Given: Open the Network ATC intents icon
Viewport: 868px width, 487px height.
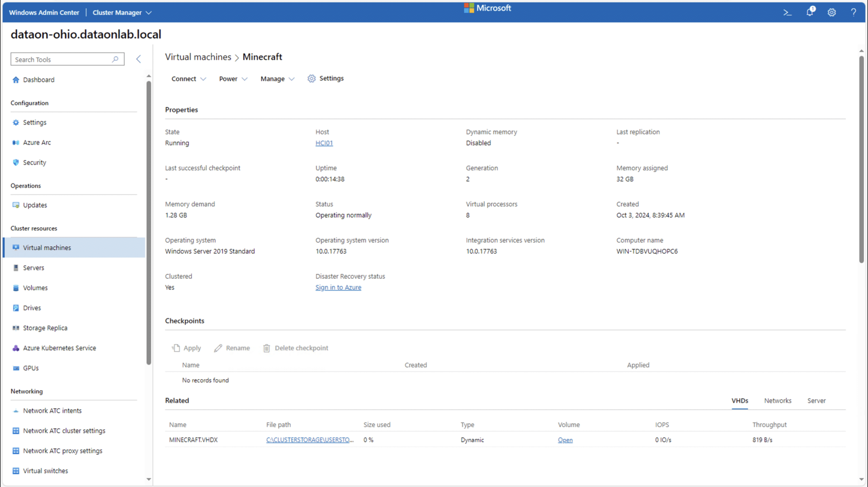Looking at the screenshot, I should pos(16,411).
